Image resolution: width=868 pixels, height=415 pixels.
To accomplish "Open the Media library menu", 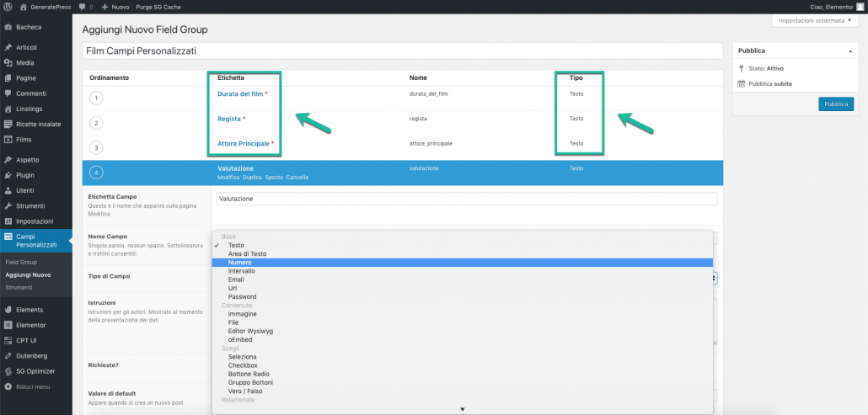I will (25, 62).
